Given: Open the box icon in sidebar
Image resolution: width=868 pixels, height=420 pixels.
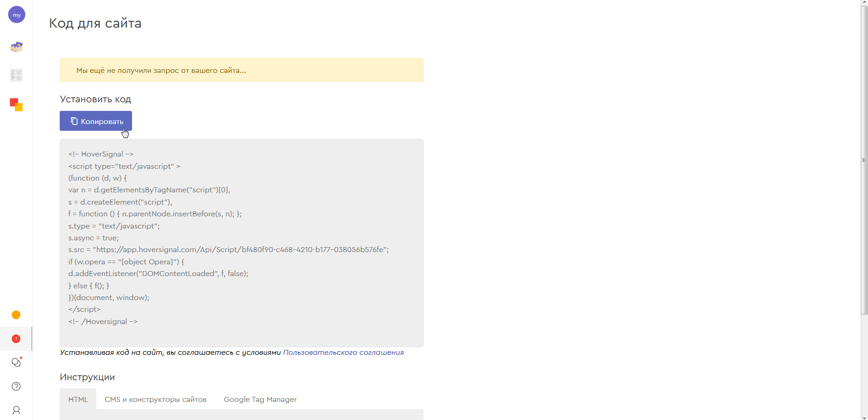Looking at the screenshot, I should pyautogui.click(x=16, y=47).
